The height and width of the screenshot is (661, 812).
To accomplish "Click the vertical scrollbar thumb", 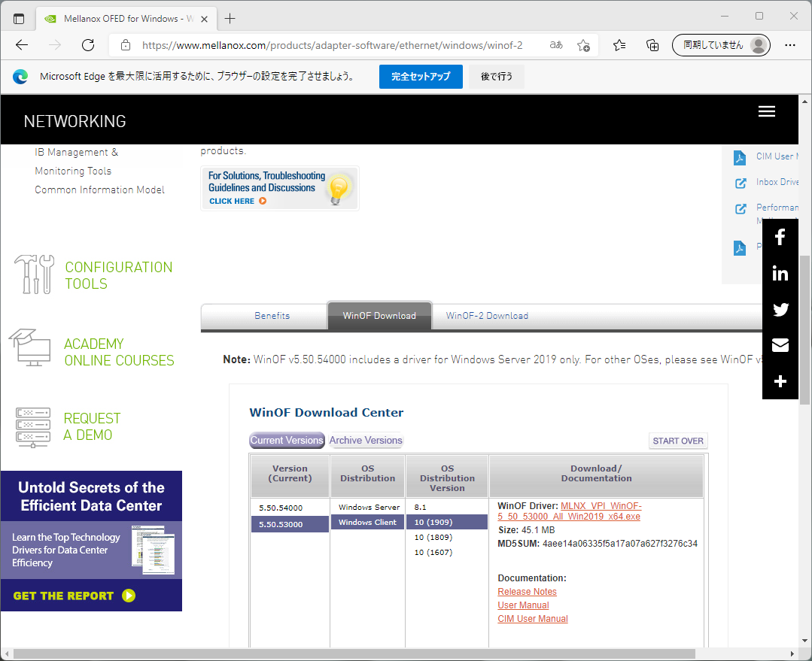I will (804, 329).
